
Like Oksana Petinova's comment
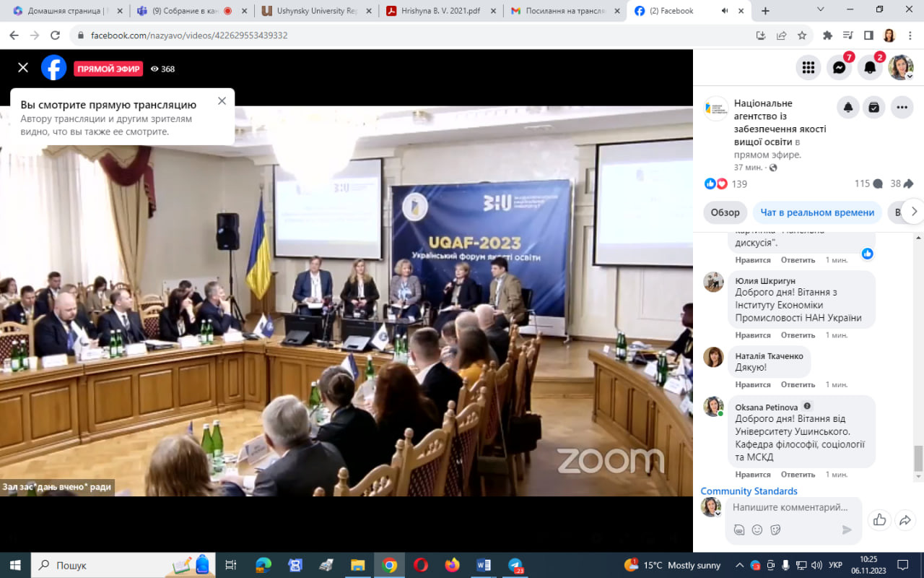(753, 475)
